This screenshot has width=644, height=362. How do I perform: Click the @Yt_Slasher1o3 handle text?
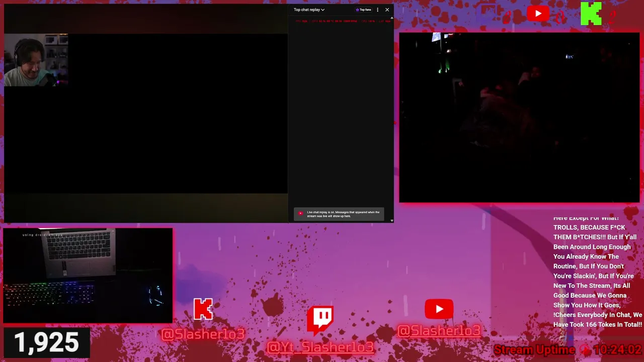(x=320, y=347)
